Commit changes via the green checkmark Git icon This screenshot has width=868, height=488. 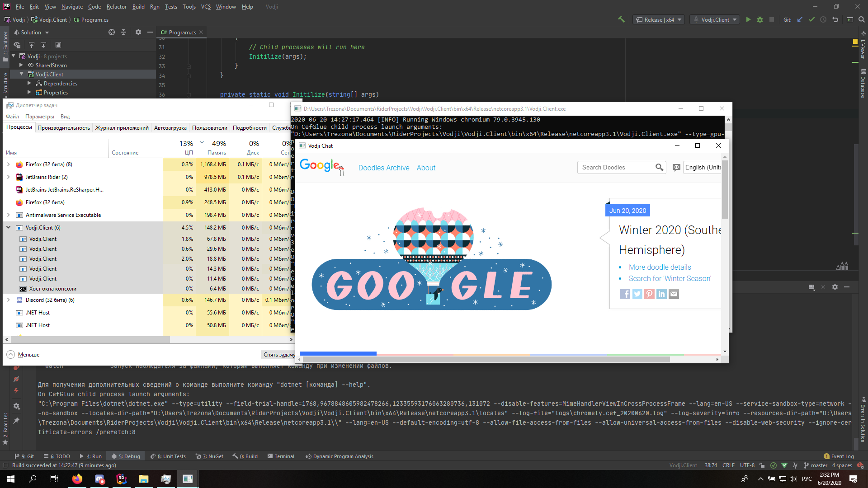[812, 19]
